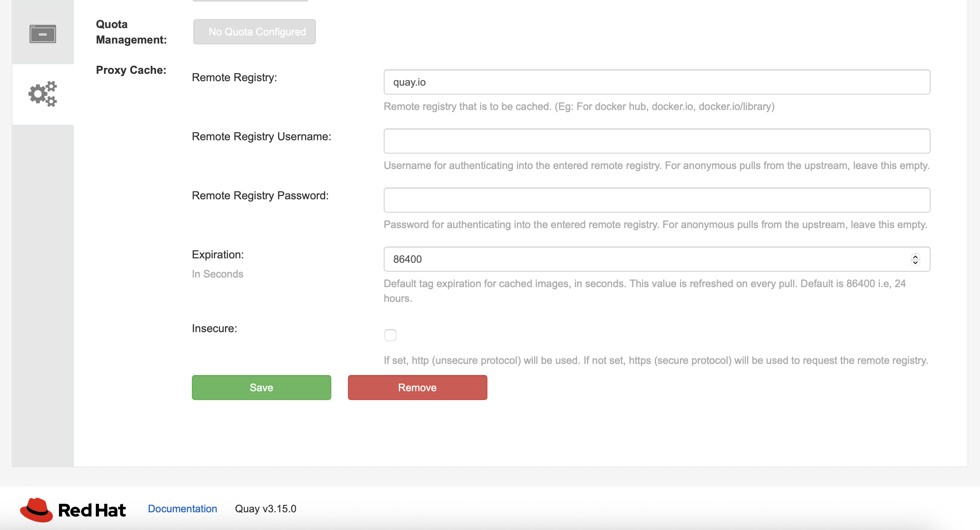This screenshot has width=980, height=530.
Task: Click the Quota Management heading label
Action: point(131,32)
